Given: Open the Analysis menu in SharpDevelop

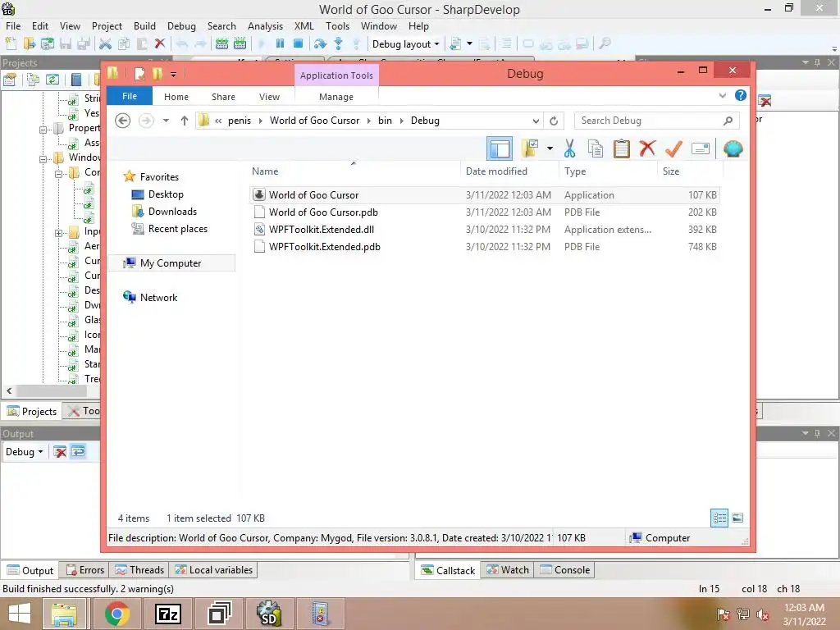Looking at the screenshot, I should tap(265, 25).
